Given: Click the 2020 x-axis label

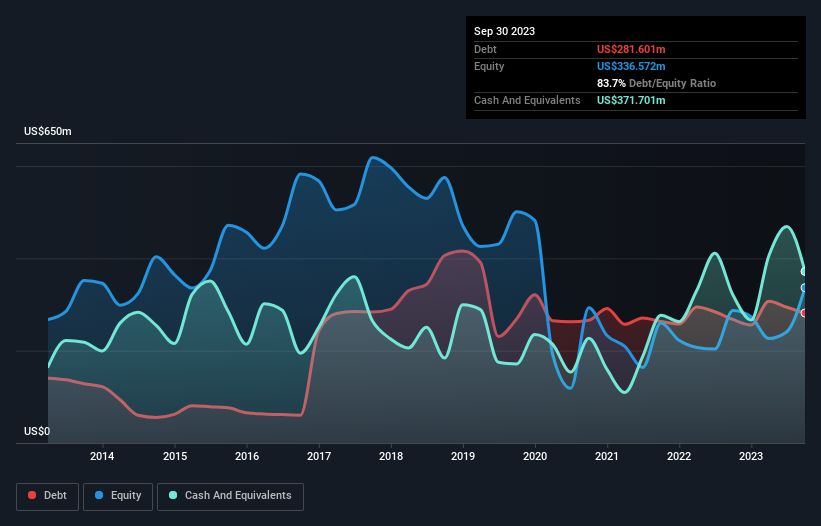Looking at the screenshot, I should pos(535,456).
